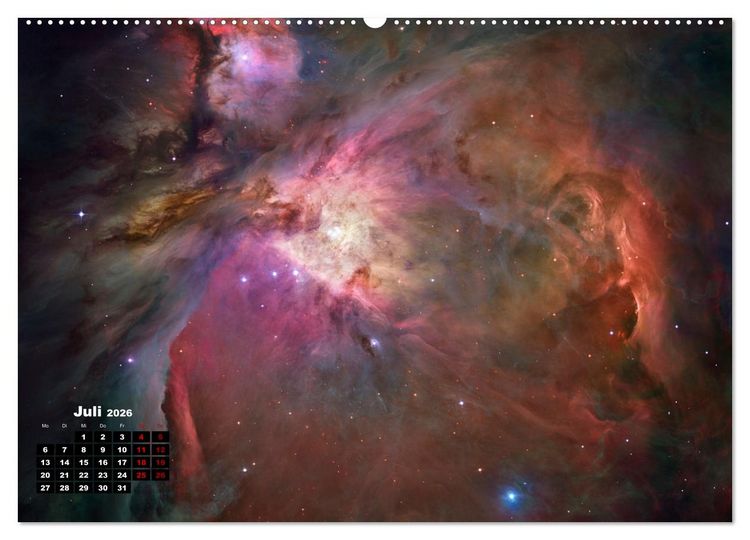Click day 3 in the July calendar

pos(122,437)
